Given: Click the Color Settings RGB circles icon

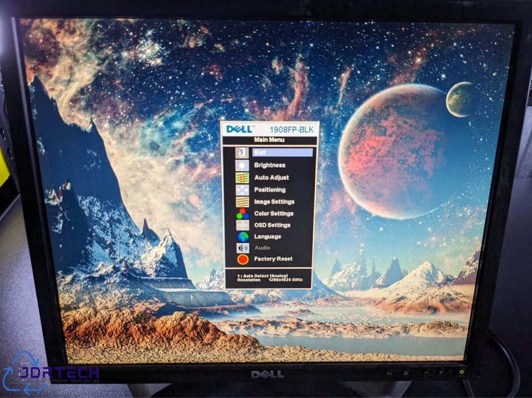Looking at the screenshot, I should pyautogui.click(x=242, y=213).
